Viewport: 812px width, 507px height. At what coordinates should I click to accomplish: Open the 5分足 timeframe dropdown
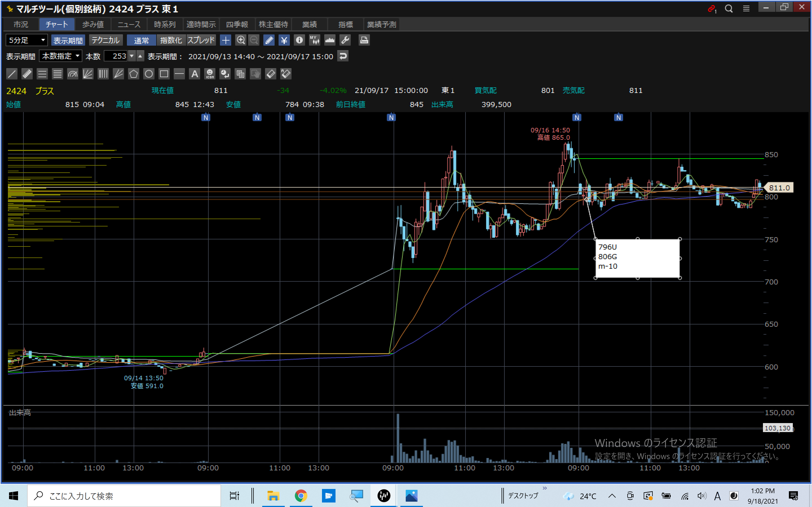coord(27,40)
